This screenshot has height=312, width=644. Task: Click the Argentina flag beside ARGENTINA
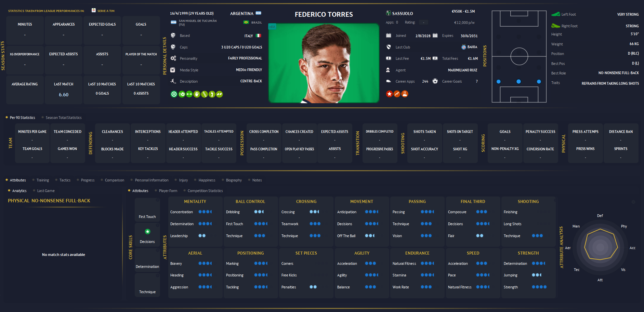tap(259, 13)
